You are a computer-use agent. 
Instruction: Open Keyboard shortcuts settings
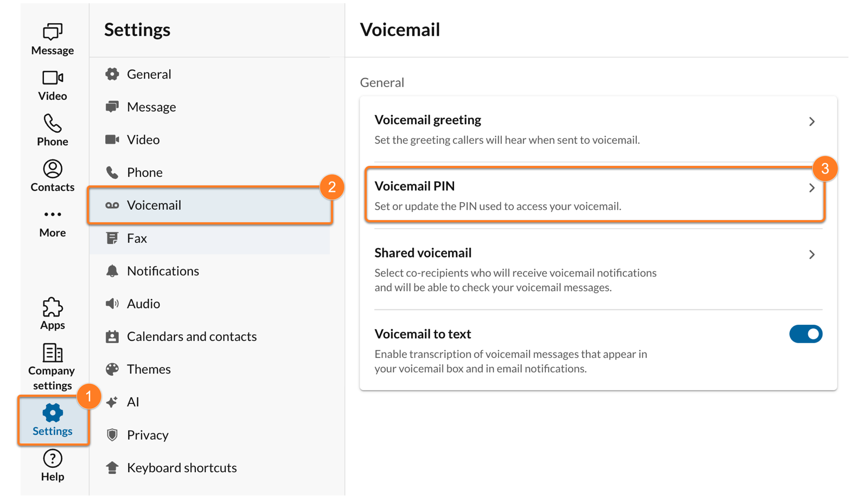(182, 468)
